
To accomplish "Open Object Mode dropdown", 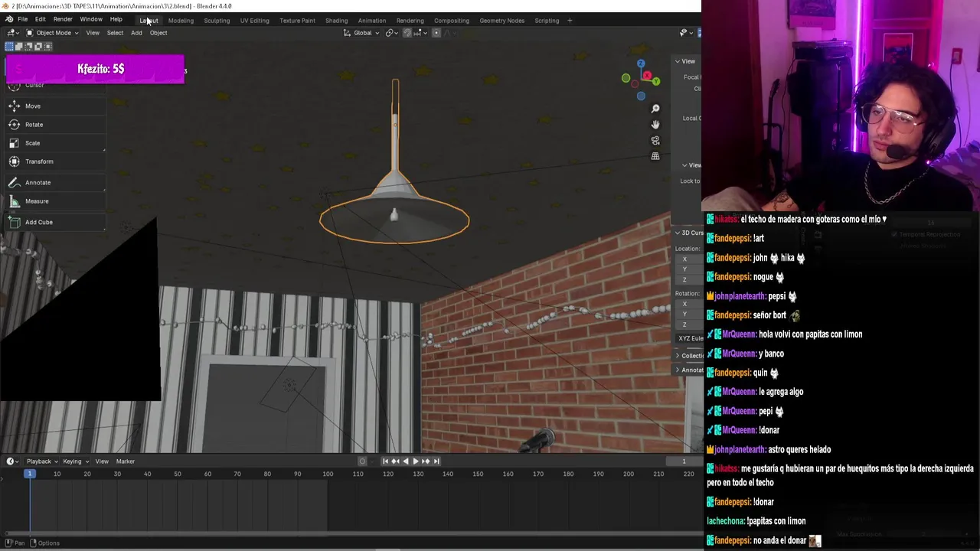I will (x=52, y=33).
